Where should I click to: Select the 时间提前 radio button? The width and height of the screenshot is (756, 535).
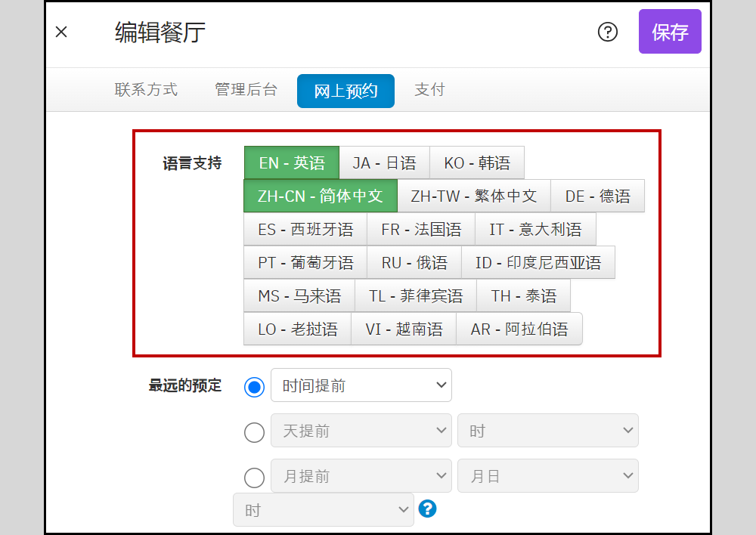[x=254, y=387]
